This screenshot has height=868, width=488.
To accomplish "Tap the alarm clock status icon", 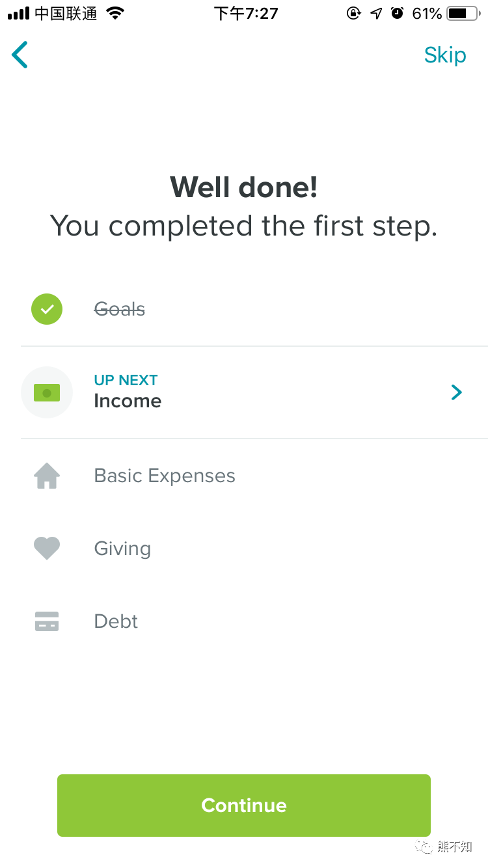I will (397, 13).
